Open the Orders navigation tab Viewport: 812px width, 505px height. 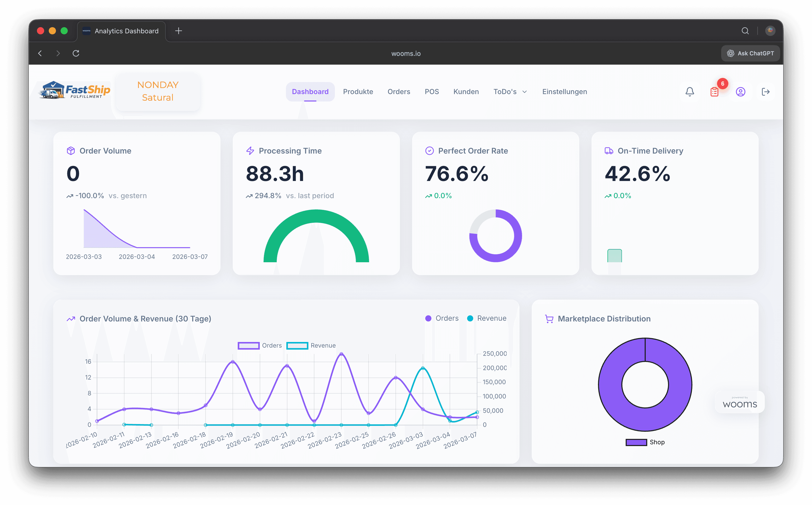pos(399,92)
